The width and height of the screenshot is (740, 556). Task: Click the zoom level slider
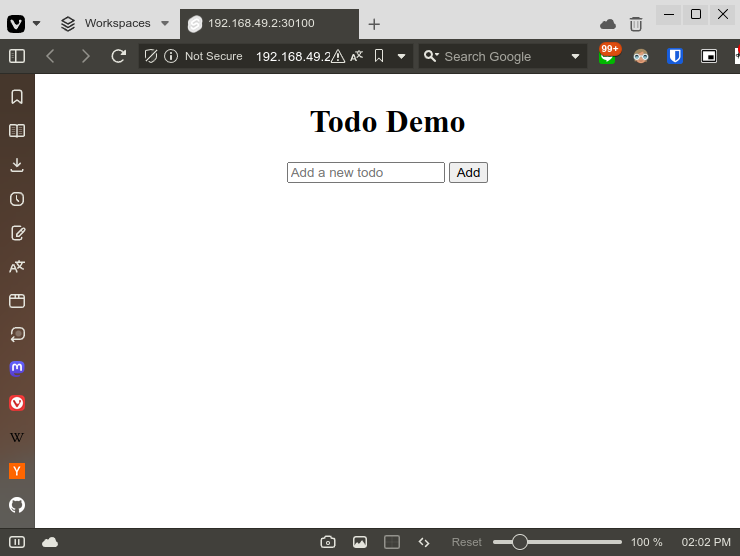tap(557, 542)
